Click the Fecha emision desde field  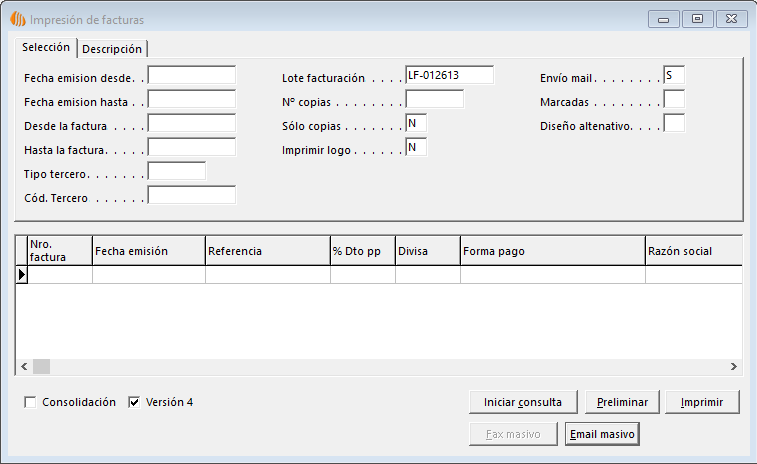tap(191, 75)
